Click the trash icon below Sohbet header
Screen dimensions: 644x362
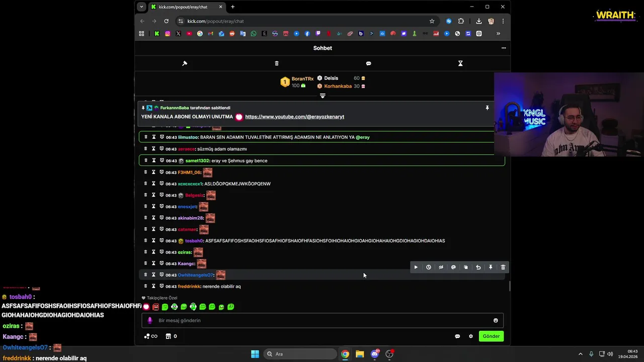(x=276, y=63)
